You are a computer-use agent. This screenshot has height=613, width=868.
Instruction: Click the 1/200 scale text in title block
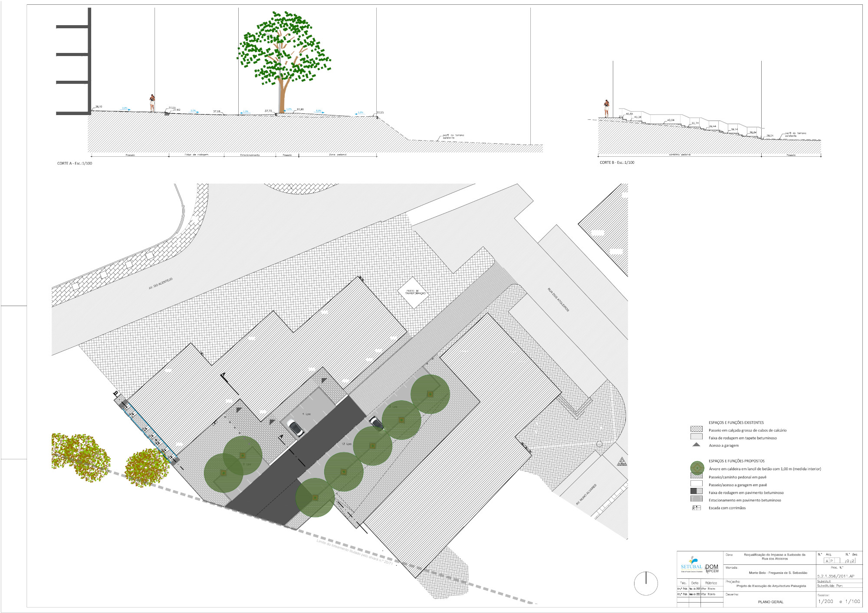pos(825,602)
